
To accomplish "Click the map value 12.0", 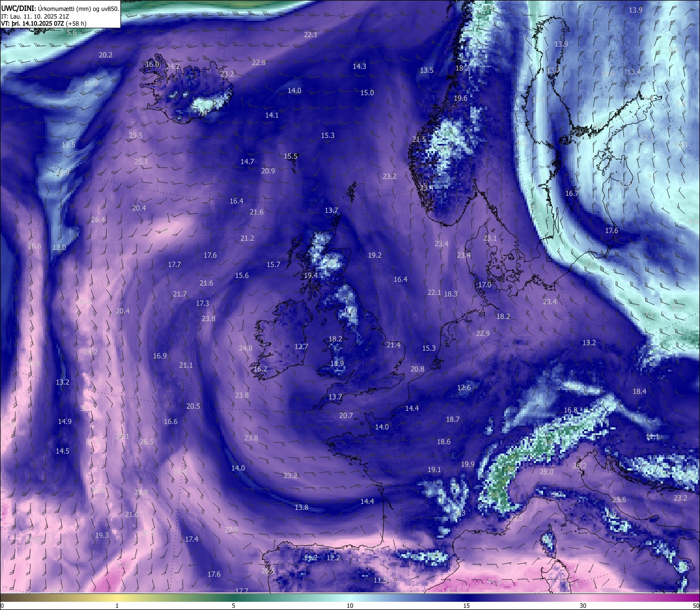I will coord(59,248).
